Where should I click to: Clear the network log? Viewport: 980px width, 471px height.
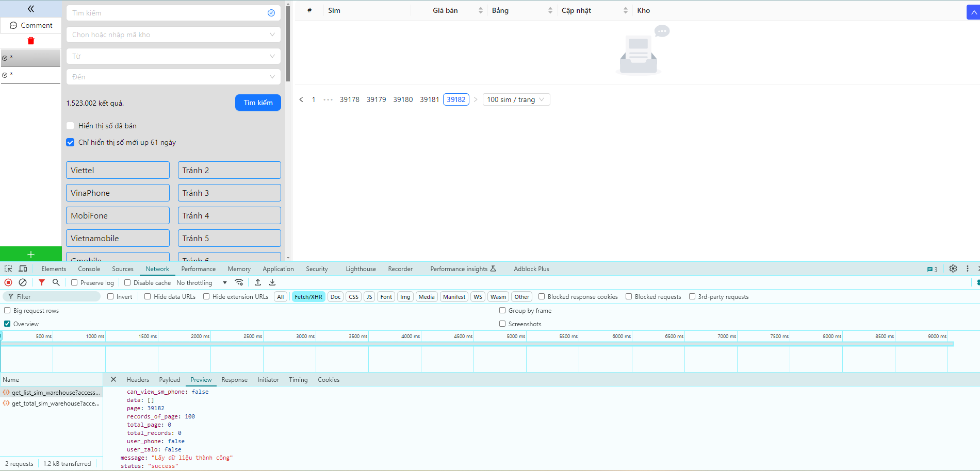(23, 282)
